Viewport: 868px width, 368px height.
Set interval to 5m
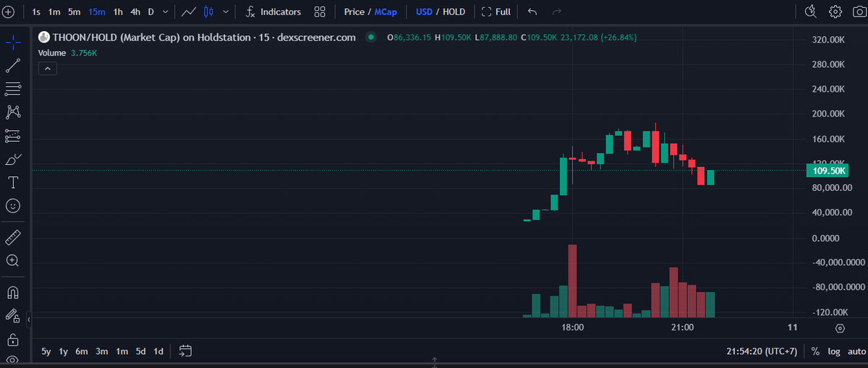75,12
